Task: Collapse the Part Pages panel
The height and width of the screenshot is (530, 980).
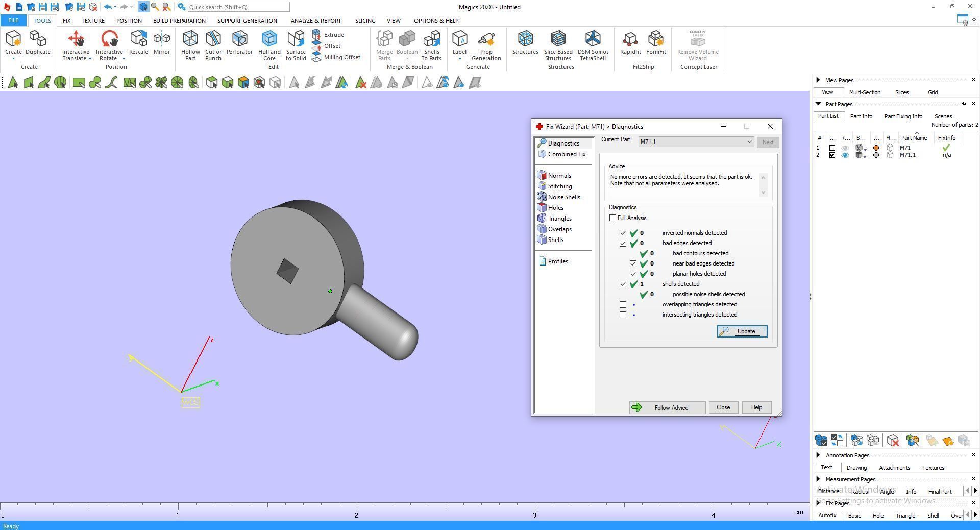Action: (x=818, y=104)
